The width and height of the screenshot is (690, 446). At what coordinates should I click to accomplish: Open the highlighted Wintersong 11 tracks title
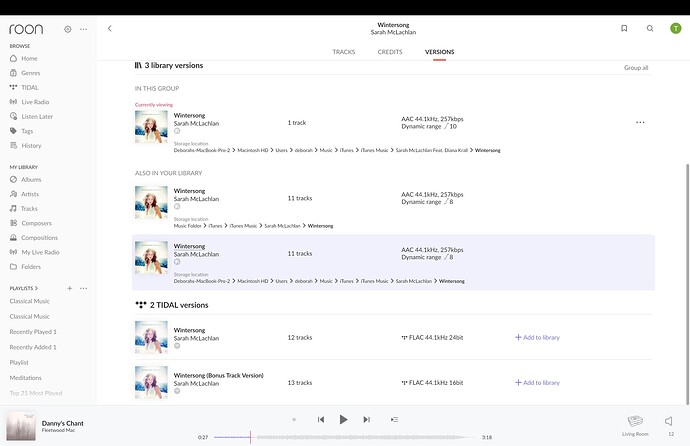tap(189, 246)
